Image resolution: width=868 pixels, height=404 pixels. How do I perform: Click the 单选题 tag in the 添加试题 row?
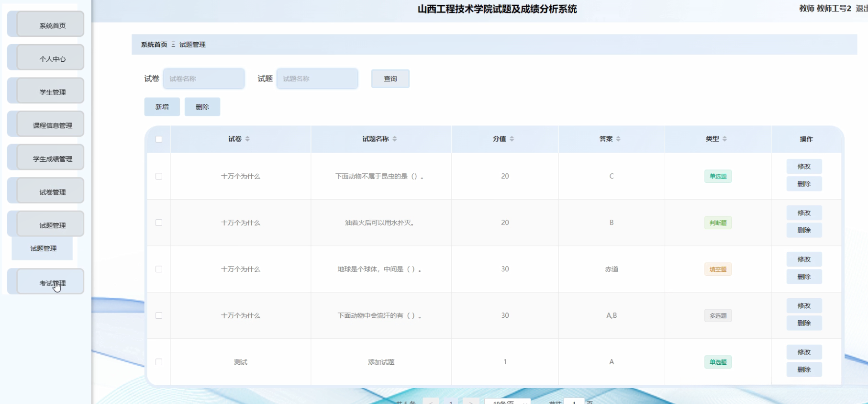pos(718,362)
